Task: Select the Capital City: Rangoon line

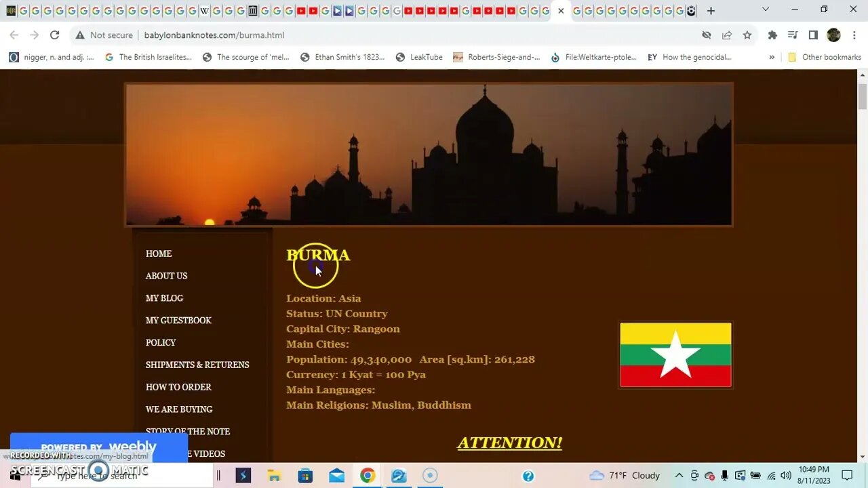Action: click(x=343, y=329)
